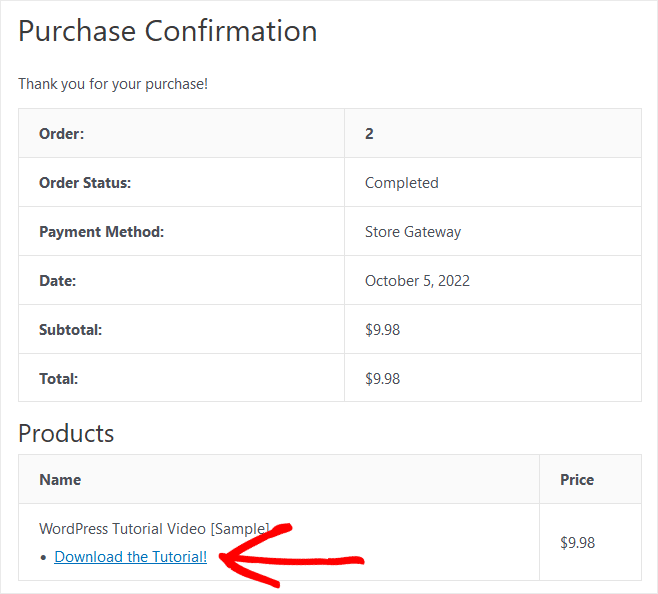Click the $9.98 amount in the Subtotal row
658x594 pixels.
point(382,329)
